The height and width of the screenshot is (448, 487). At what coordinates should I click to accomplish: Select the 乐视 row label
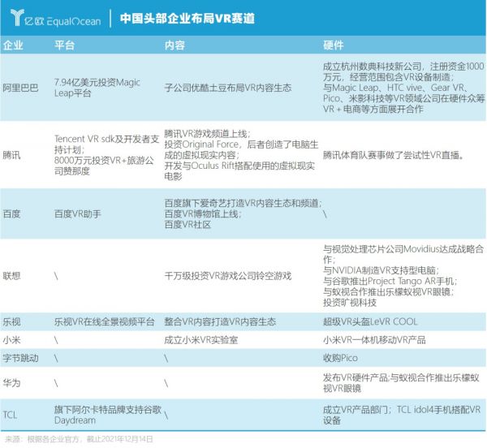13,322
